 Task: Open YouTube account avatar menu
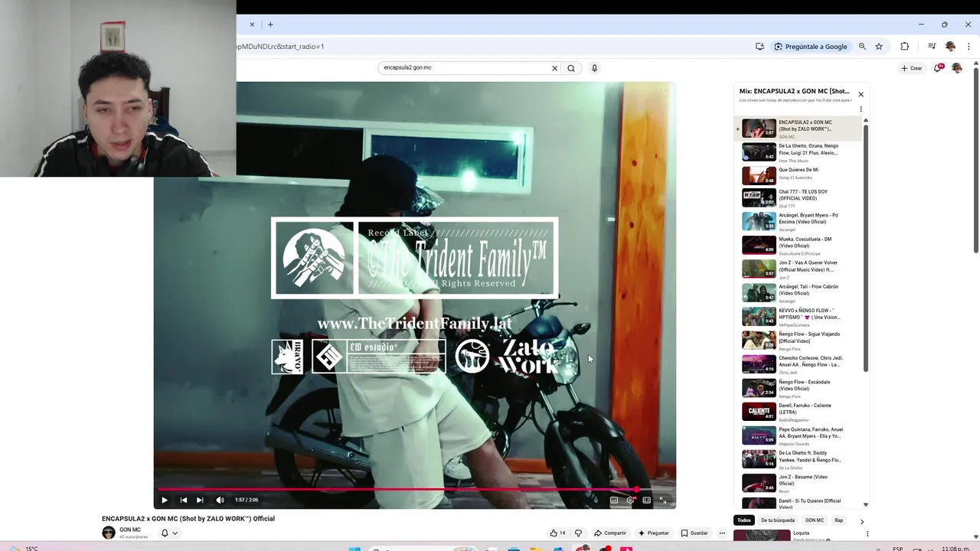pyautogui.click(x=957, y=68)
